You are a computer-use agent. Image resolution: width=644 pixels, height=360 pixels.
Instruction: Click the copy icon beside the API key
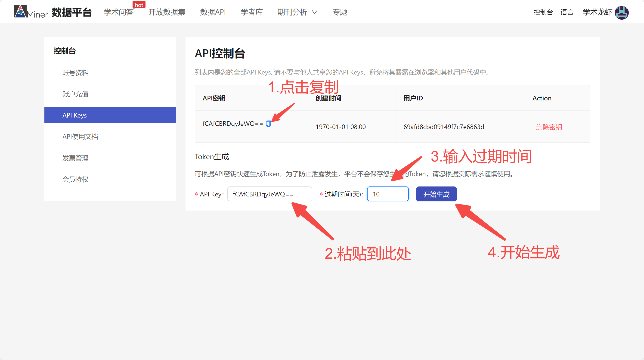pyautogui.click(x=268, y=124)
